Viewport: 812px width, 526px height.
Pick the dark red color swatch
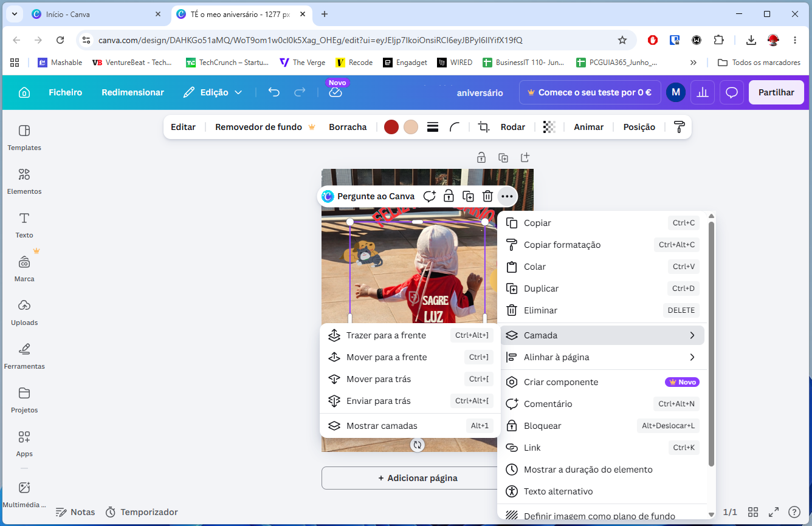point(391,127)
